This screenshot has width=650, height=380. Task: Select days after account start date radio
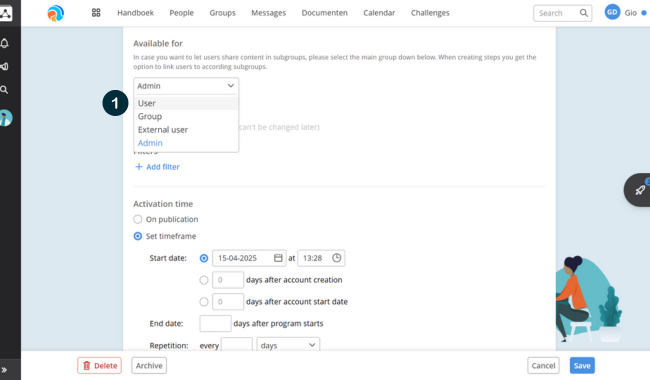[204, 302]
